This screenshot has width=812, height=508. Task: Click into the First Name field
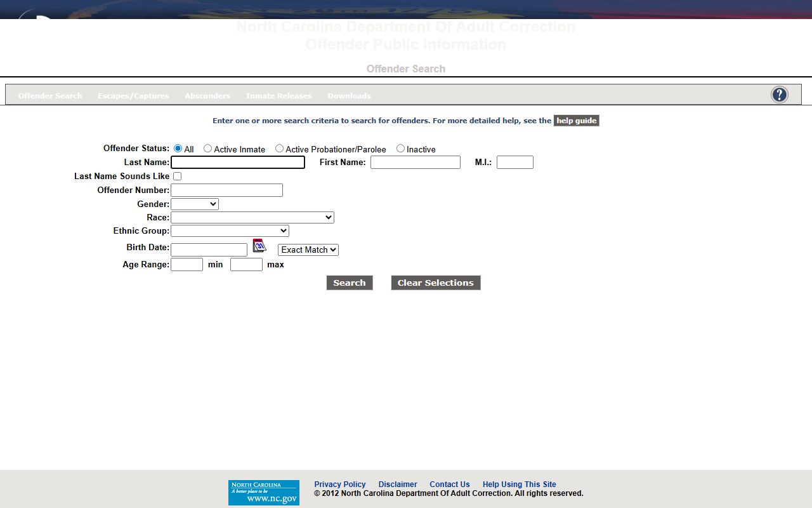pyautogui.click(x=416, y=163)
